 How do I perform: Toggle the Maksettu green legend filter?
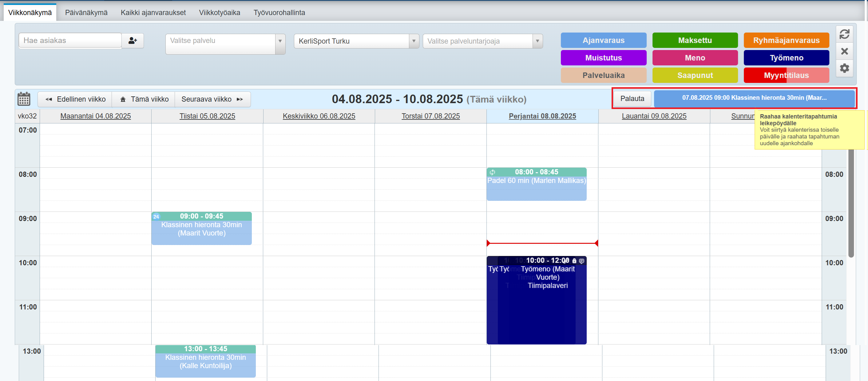coord(695,41)
